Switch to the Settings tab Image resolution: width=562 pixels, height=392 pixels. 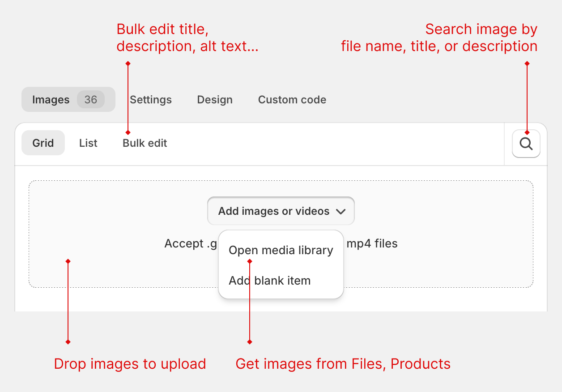(x=150, y=99)
